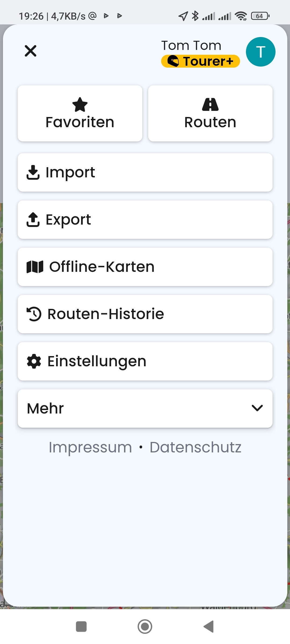Image resolution: width=290 pixels, height=644 pixels.
Task: Open Favoriten via the star icon
Action: click(80, 104)
